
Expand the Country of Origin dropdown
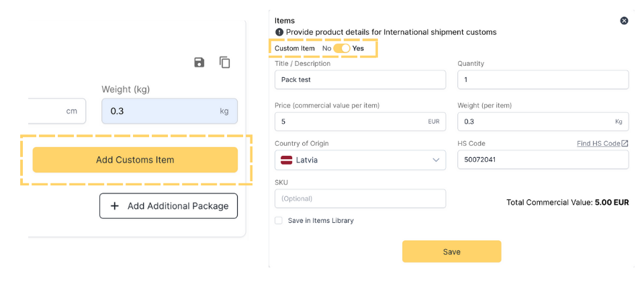coord(360,160)
